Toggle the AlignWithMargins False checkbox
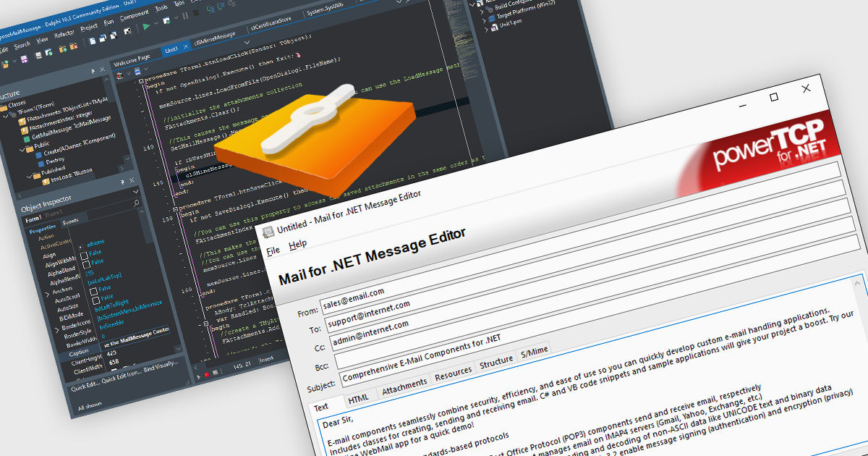868x456 pixels. [83, 256]
